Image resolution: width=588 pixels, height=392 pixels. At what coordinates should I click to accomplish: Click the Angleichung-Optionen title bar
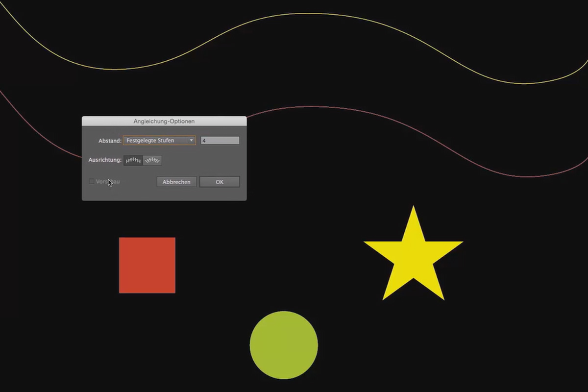(x=164, y=121)
